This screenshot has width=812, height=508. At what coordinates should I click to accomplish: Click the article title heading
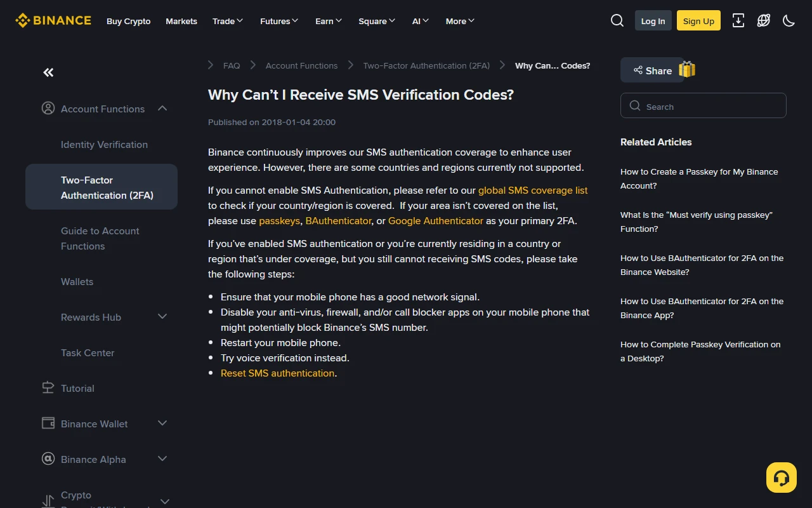[x=361, y=95]
